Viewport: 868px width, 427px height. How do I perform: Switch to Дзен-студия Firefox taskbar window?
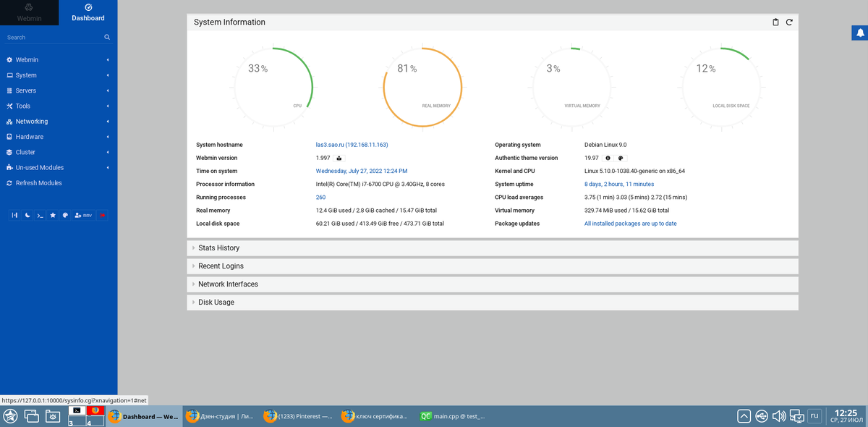click(x=221, y=416)
